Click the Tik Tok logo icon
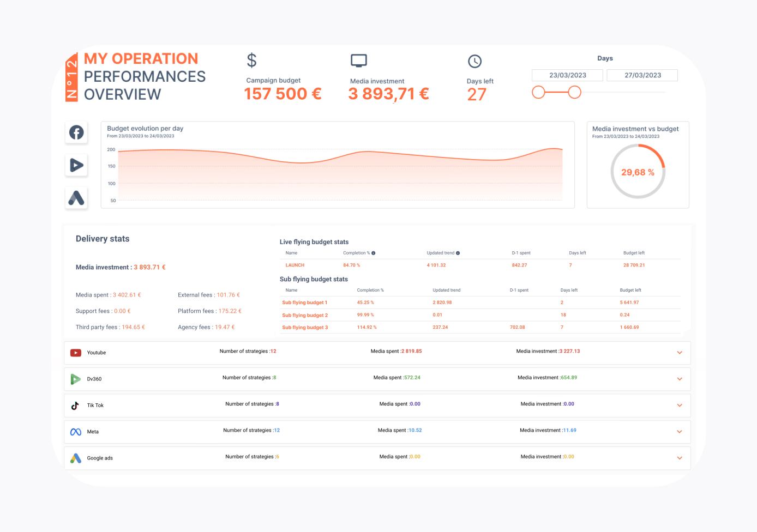757x532 pixels. click(75, 406)
